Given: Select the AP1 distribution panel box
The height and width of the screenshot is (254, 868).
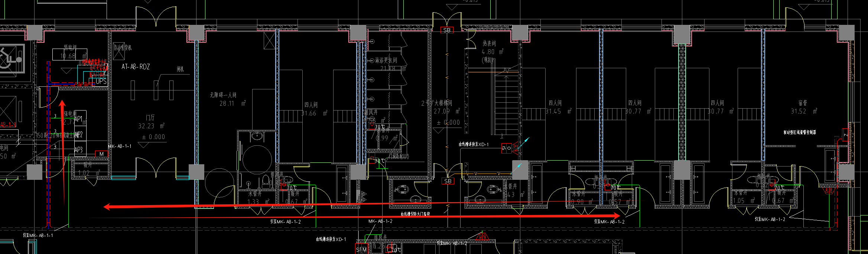Looking at the screenshot, I should 80,119.
